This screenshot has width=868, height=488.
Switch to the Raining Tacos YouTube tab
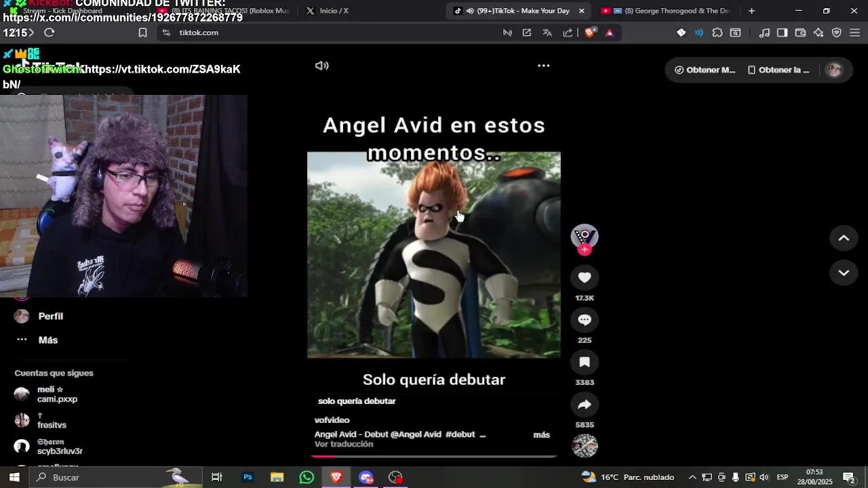224,11
